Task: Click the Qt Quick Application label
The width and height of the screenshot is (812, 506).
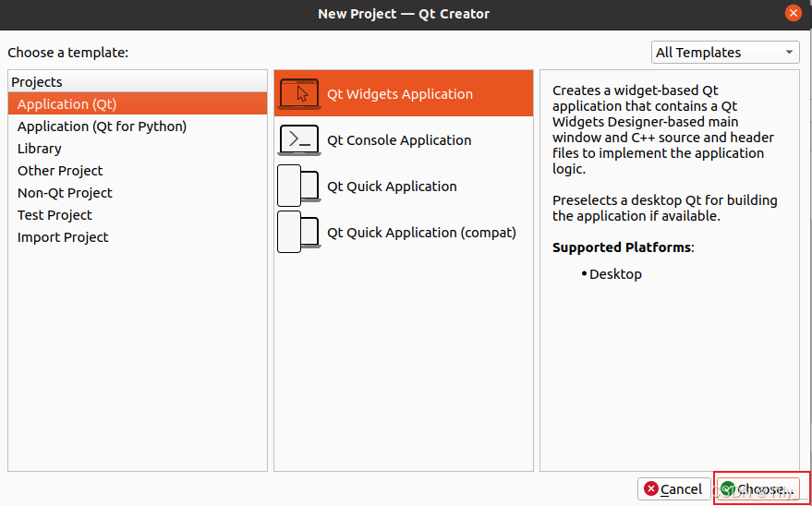Action: [392, 187]
